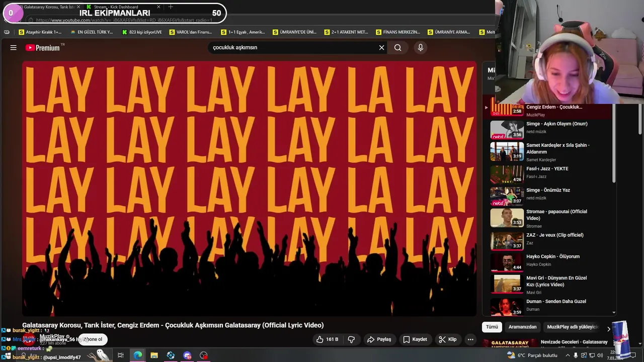Save the video with Kaydet

[415, 339]
